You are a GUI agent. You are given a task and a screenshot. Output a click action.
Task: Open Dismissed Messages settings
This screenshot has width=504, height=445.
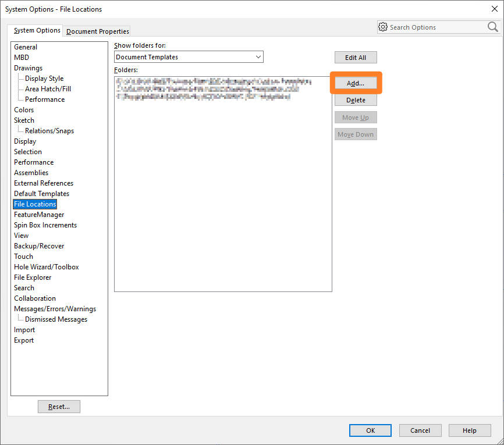coord(52,319)
